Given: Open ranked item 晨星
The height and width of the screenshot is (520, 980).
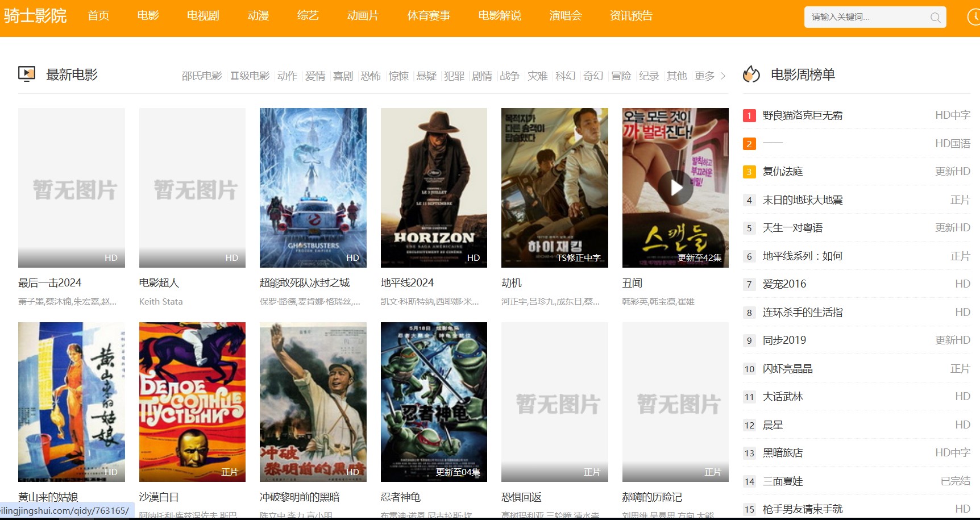Looking at the screenshot, I should pos(773,425).
